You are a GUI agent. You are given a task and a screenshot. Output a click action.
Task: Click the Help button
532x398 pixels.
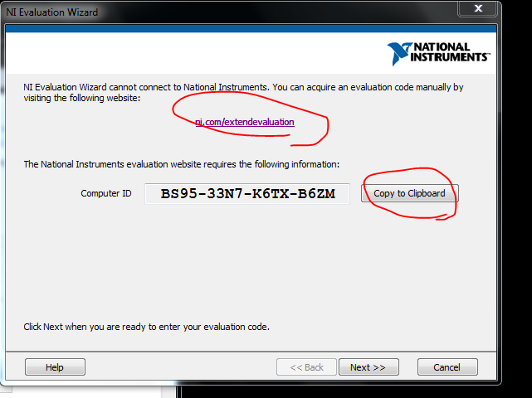[x=55, y=367]
